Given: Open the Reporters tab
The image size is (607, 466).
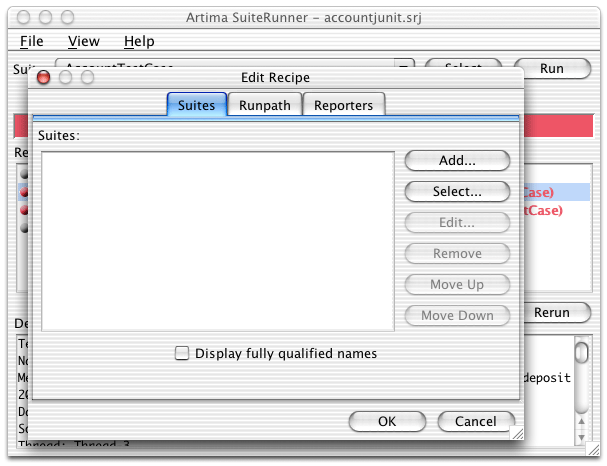Looking at the screenshot, I should click(x=344, y=105).
